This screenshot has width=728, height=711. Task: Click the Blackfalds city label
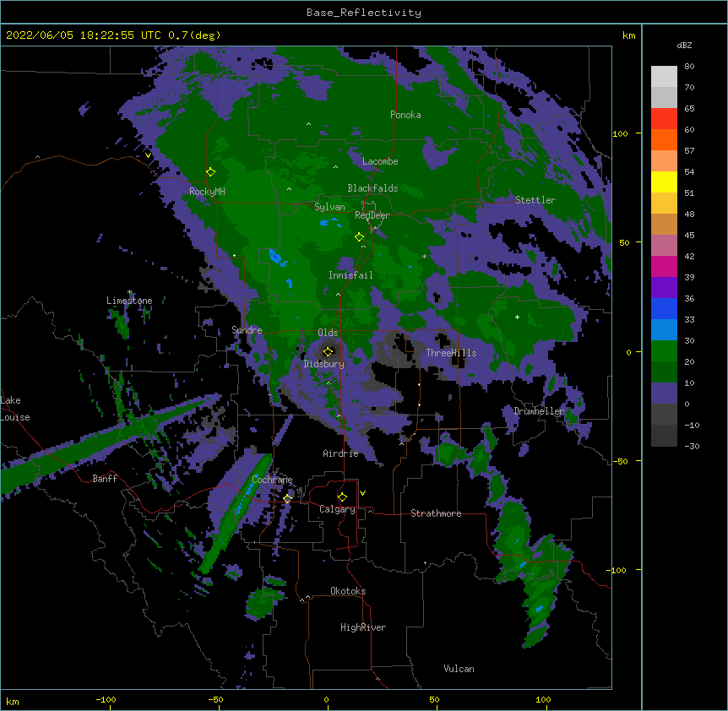(372, 188)
